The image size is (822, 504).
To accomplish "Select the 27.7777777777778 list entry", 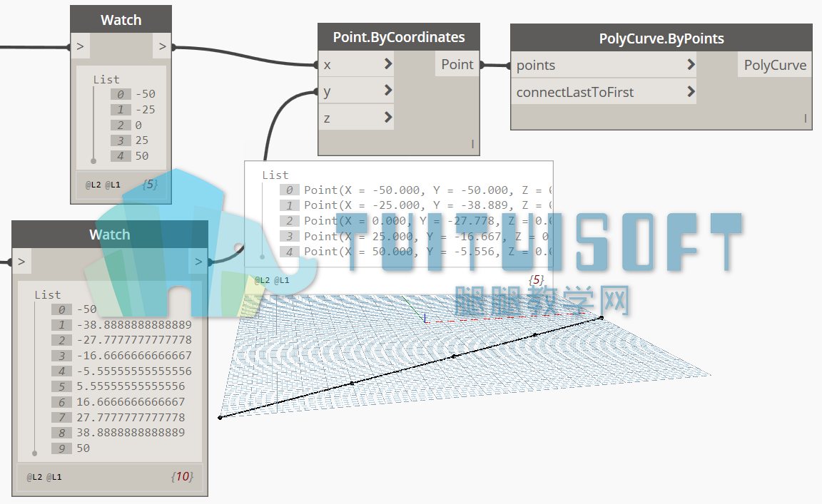I will click(x=131, y=418).
